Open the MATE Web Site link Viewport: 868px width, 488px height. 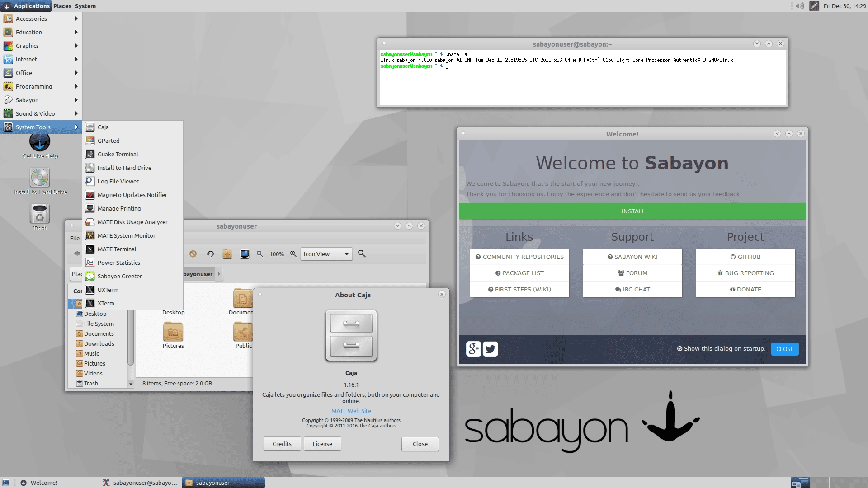click(351, 411)
